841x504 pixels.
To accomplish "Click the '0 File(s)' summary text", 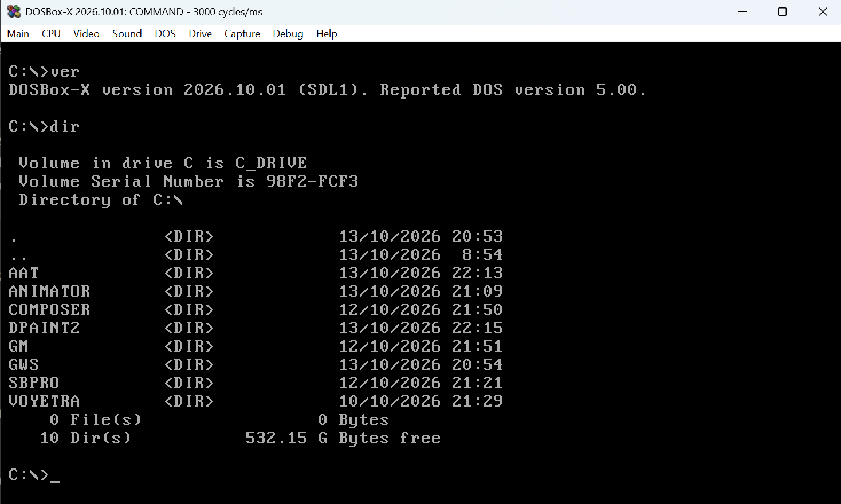I will tap(96, 420).
